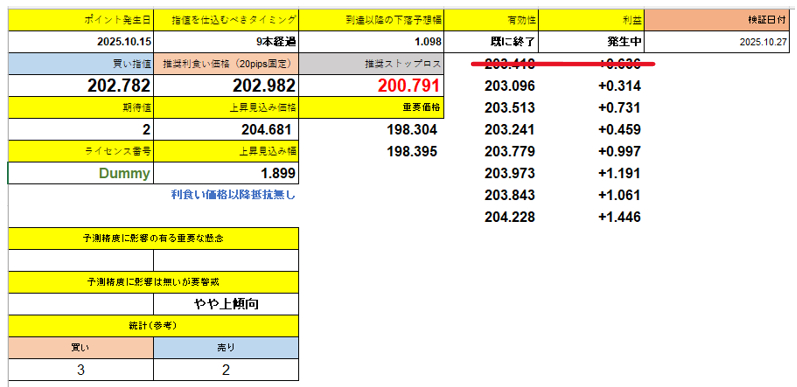Select the 期待値 header cell
Screen dimensions: 797x387
81,108
